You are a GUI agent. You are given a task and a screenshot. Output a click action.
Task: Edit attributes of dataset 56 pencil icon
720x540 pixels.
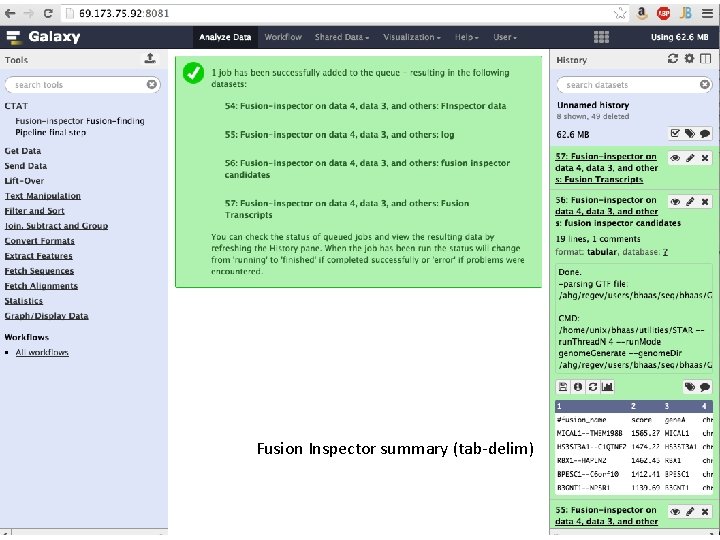(x=690, y=202)
